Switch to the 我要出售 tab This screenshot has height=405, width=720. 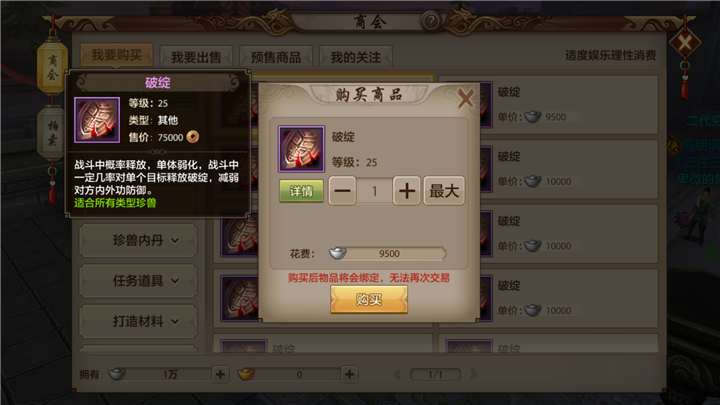[196, 57]
